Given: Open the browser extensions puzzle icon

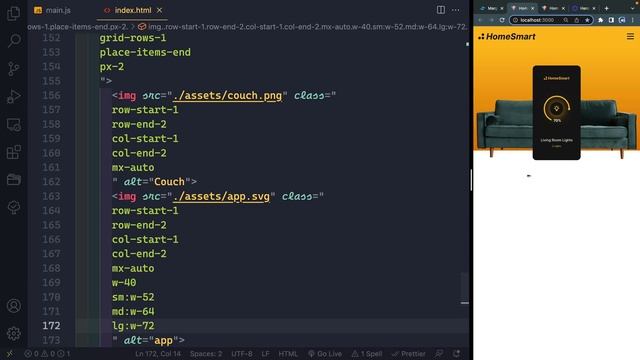Looking at the screenshot, I should pyautogui.click(x=600, y=20).
